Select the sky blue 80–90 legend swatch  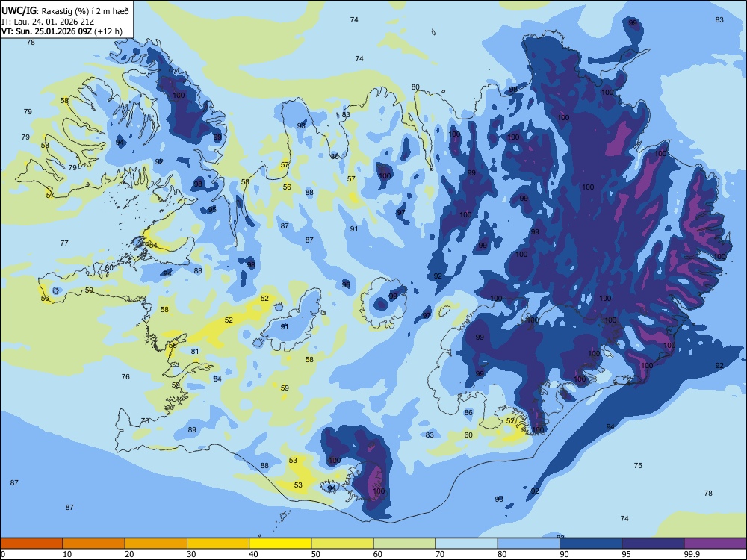coord(529,544)
